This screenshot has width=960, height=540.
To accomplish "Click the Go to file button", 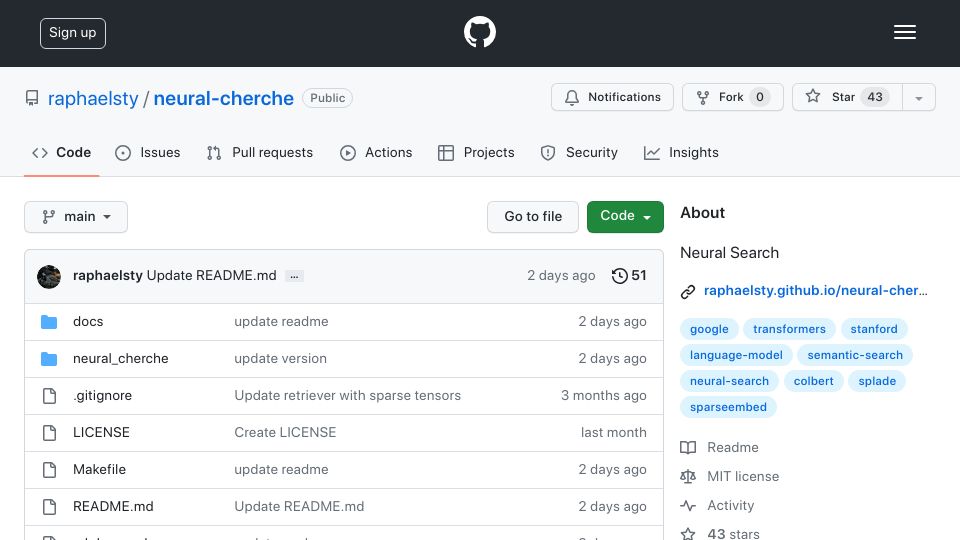I will click(533, 217).
